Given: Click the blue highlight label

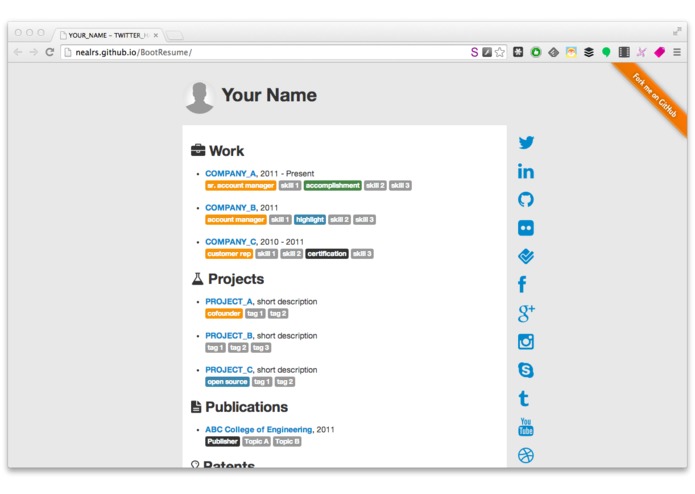Looking at the screenshot, I should 310,219.
